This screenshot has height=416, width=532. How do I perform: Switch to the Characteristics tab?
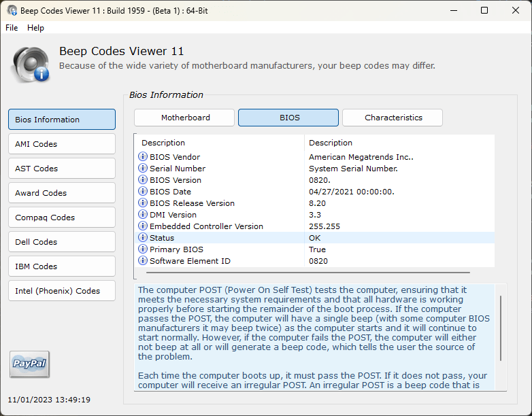[393, 118]
